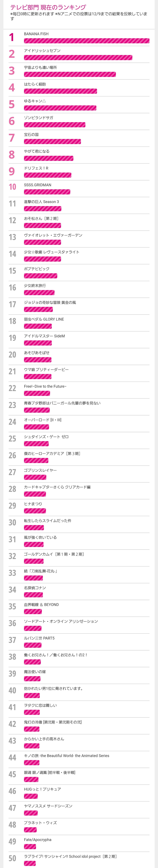Click the rank 22 number icon

pyautogui.click(x=12, y=388)
